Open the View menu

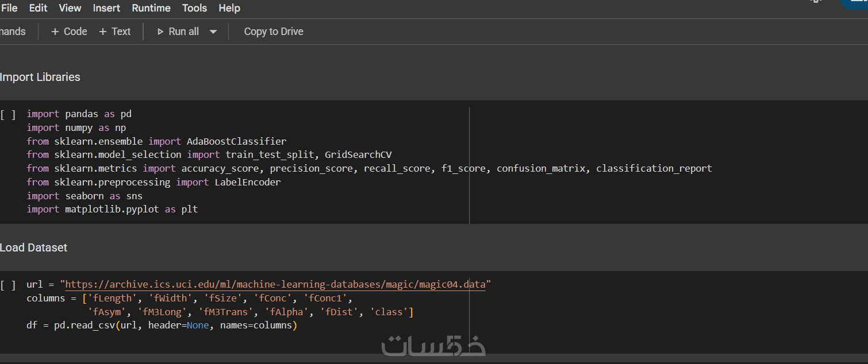coord(70,8)
